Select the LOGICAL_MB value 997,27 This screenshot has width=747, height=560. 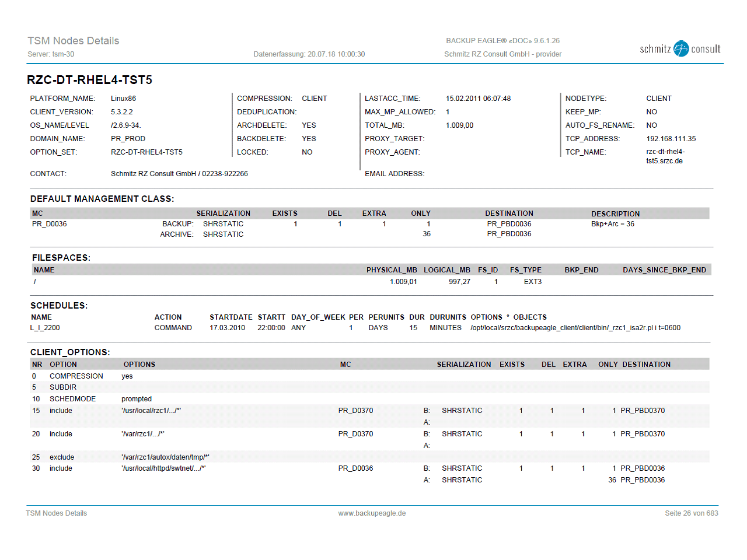[x=459, y=282]
